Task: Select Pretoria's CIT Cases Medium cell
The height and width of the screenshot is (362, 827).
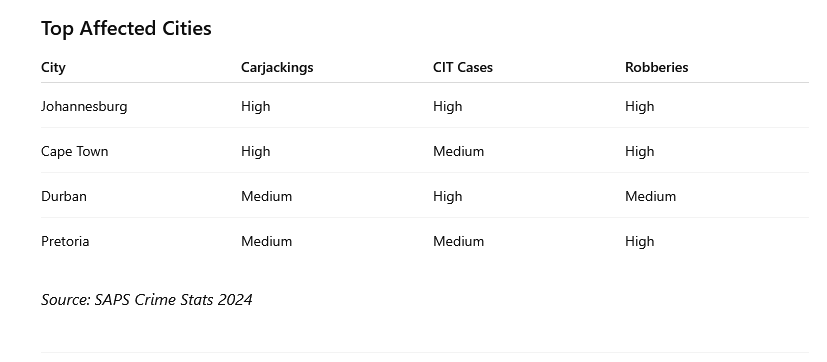Action: [x=458, y=241]
